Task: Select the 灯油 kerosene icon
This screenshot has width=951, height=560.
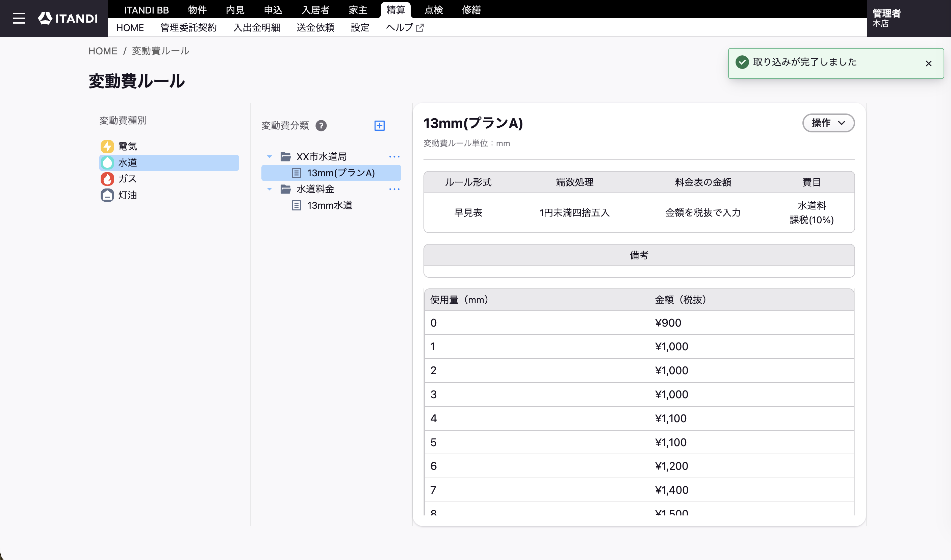Action: click(107, 195)
